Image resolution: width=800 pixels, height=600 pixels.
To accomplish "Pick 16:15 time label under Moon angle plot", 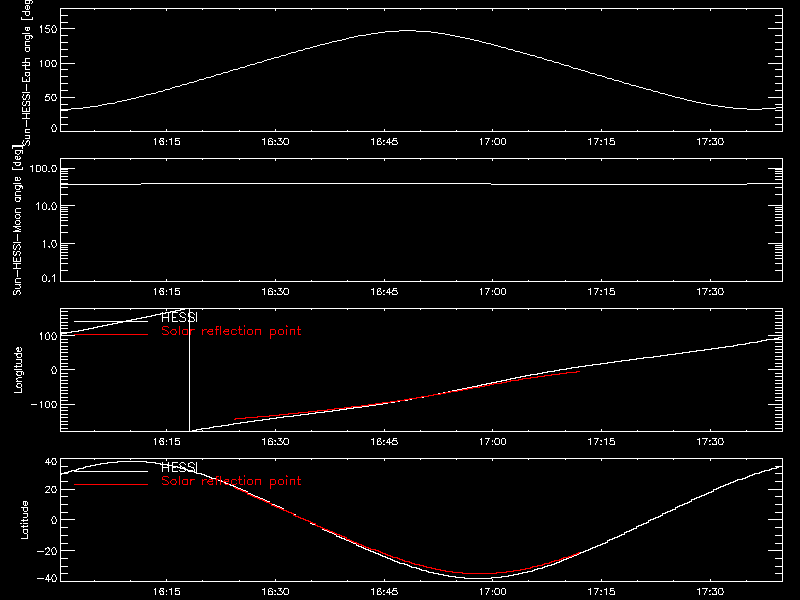I will (166, 291).
